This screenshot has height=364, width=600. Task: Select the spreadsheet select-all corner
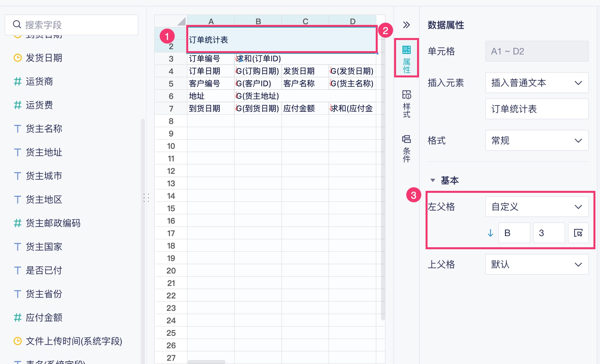181,22
